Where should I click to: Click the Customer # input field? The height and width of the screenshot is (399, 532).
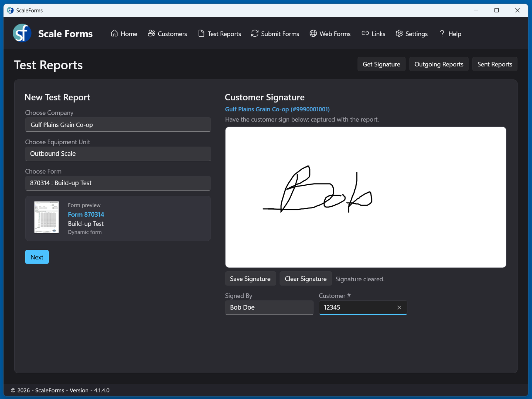pos(363,307)
